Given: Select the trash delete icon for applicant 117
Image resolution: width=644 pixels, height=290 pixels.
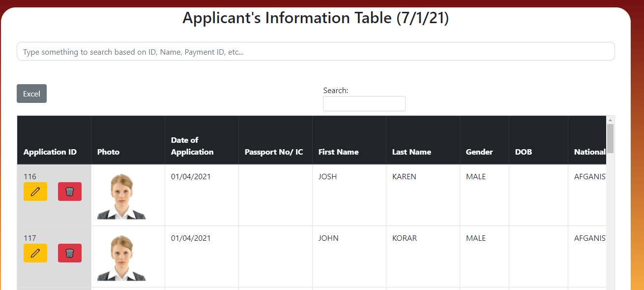Looking at the screenshot, I should point(69,253).
